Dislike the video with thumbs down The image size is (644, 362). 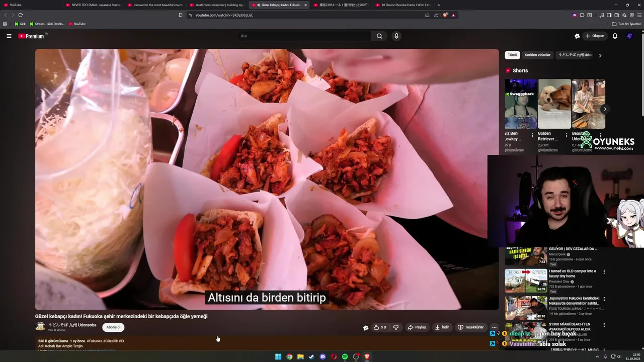396,327
